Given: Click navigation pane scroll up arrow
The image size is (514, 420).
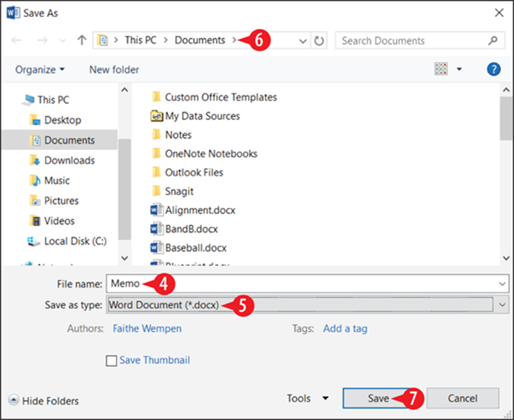Looking at the screenshot, I should (125, 90).
